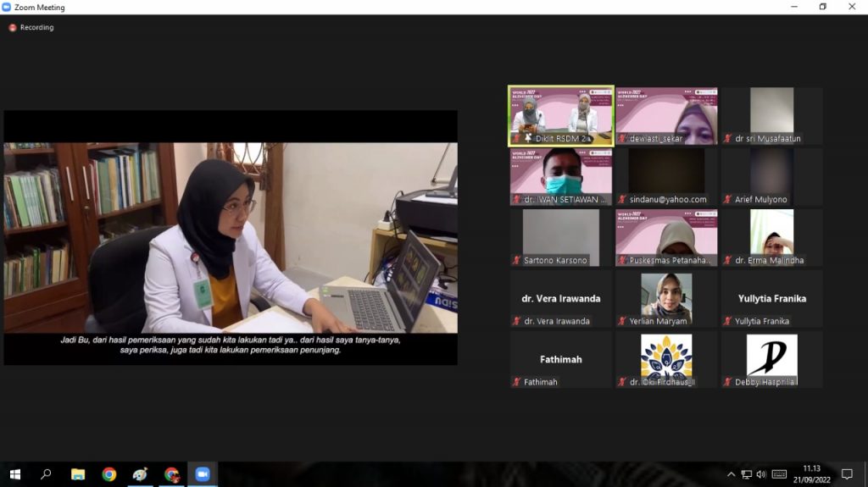
Task: Open the clock showing 11.13
Action: click(811, 473)
